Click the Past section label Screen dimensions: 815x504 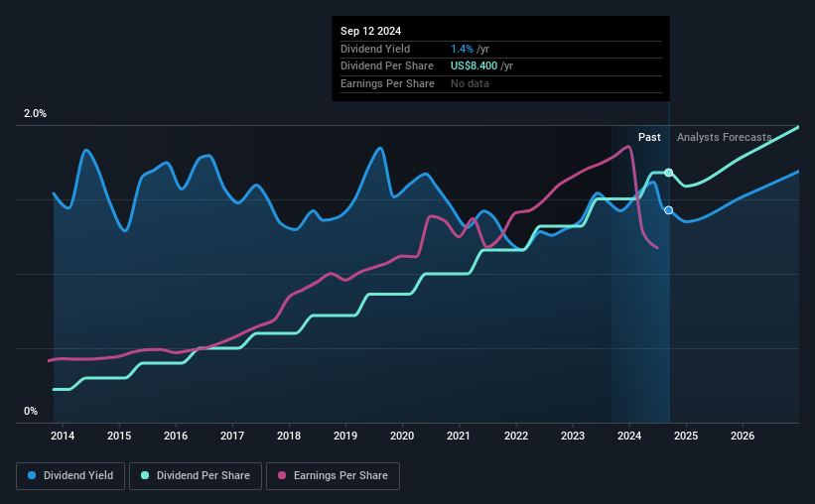pos(649,137)
